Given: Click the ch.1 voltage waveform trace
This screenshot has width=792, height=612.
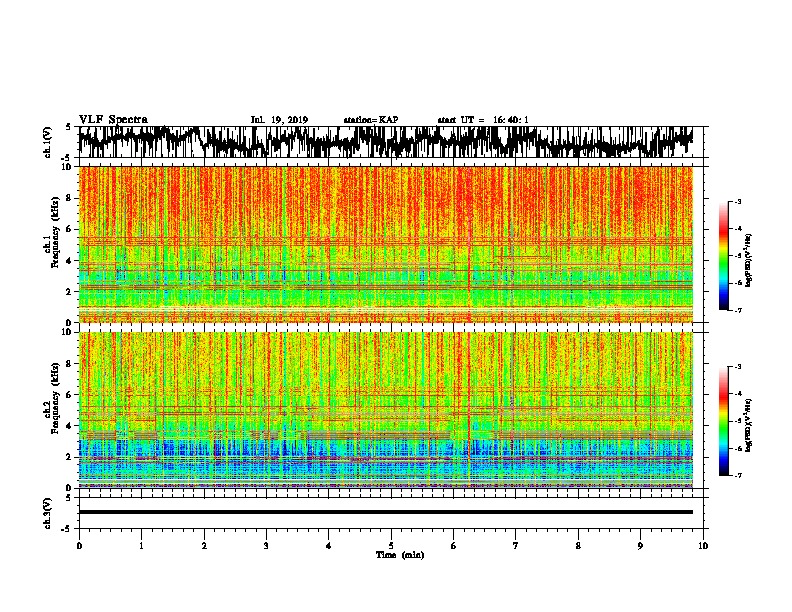Looking at the screenshot, I should point(385,142).
